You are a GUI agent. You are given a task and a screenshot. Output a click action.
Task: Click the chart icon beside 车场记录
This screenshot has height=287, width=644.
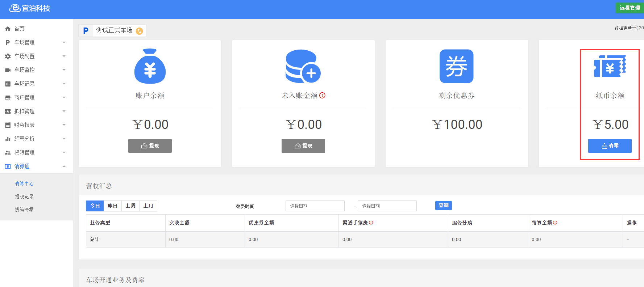coord(8,84)
